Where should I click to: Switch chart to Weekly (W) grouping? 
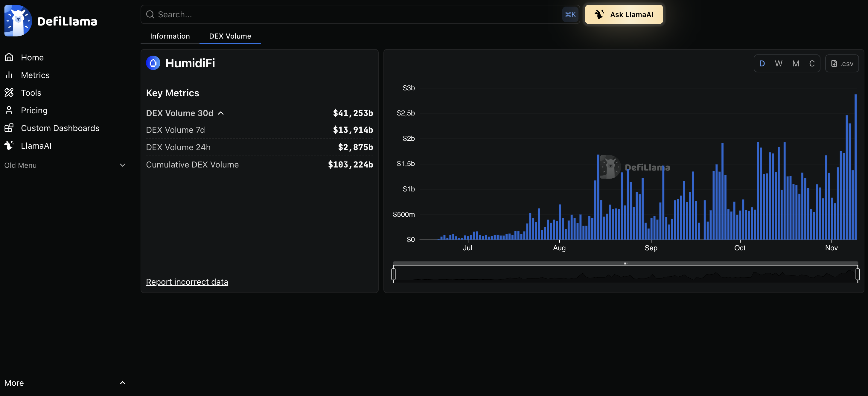click(x=778, y=63)
